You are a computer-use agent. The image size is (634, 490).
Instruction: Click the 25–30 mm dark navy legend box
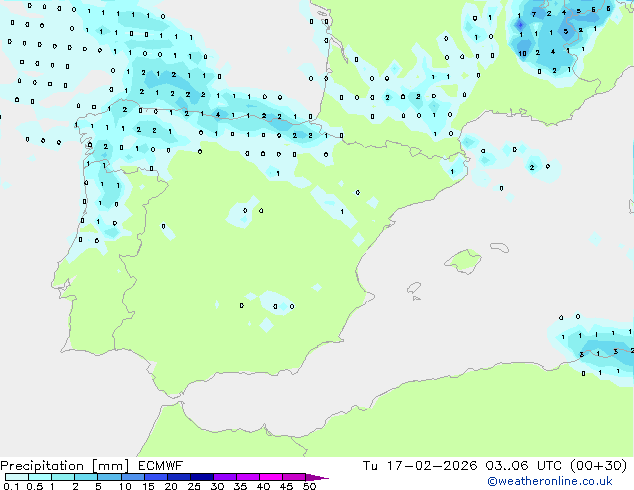[201, 477]
